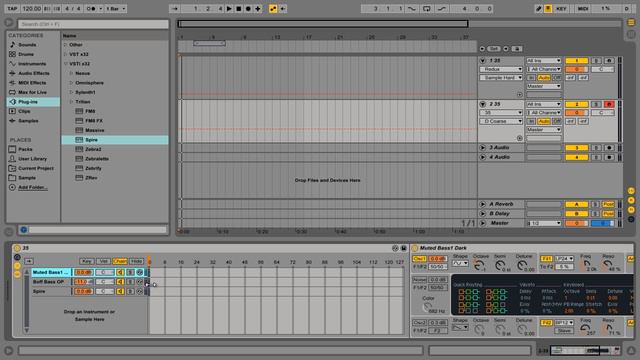640x360 pixels.
Task: Click the MIDI map mode button
Action: (x=583, y=9)
